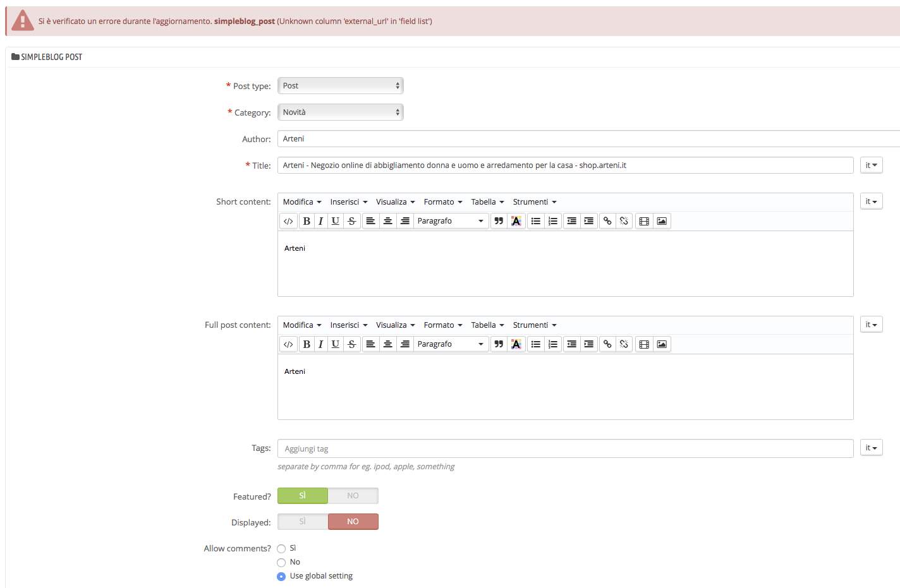Screen dimensions: 900x588
Task: Open Strumenti menu in Full post content editor
Action: (535, 325)
